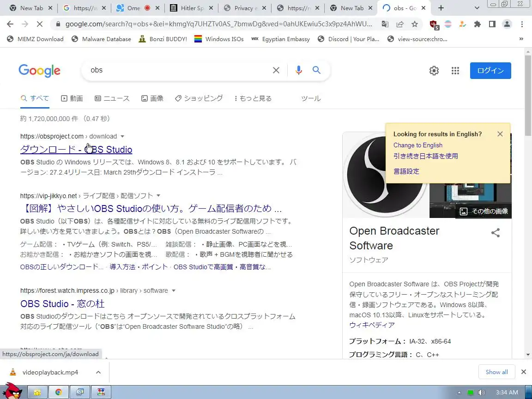Bookmark this page with the star
Screen dimensions: 532x399
point(415,24)
